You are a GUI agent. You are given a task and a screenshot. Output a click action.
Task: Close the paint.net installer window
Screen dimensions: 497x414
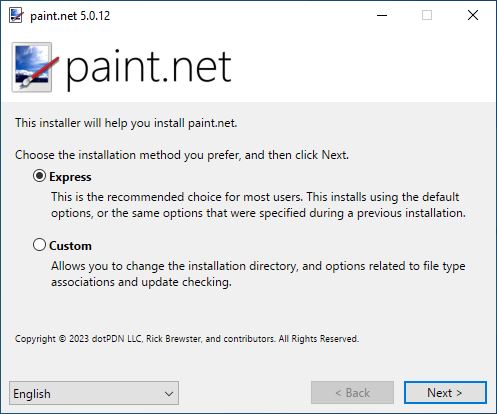click(x=473, y=15)
